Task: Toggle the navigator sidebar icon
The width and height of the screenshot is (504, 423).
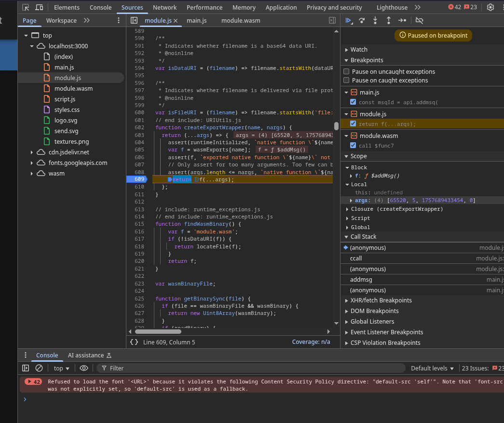Action: (x=134, y=20)
